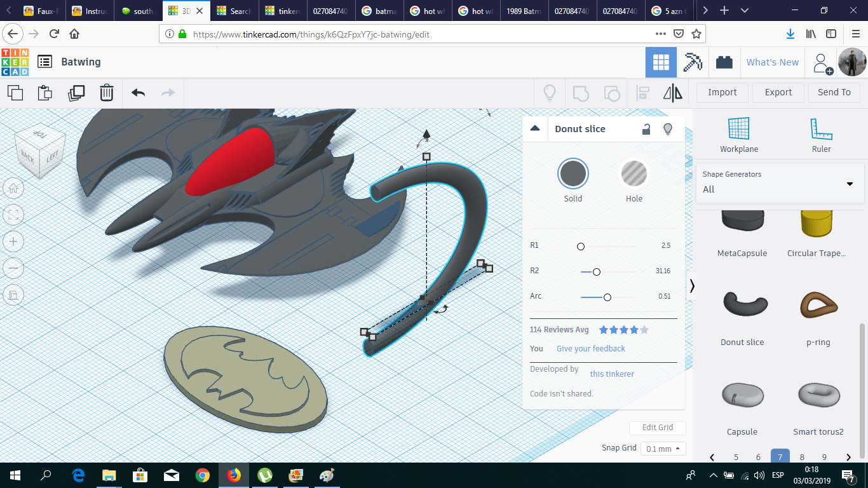Screen dimensions: 868x488
Task: Select the Ruler tool
Action: [x=821, y=135]
